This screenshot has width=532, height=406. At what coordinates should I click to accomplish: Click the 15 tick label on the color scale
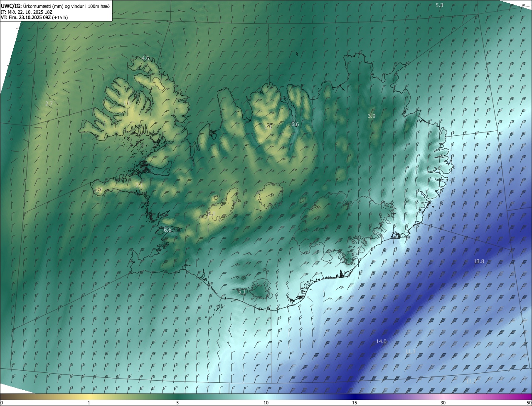[355, 403]
